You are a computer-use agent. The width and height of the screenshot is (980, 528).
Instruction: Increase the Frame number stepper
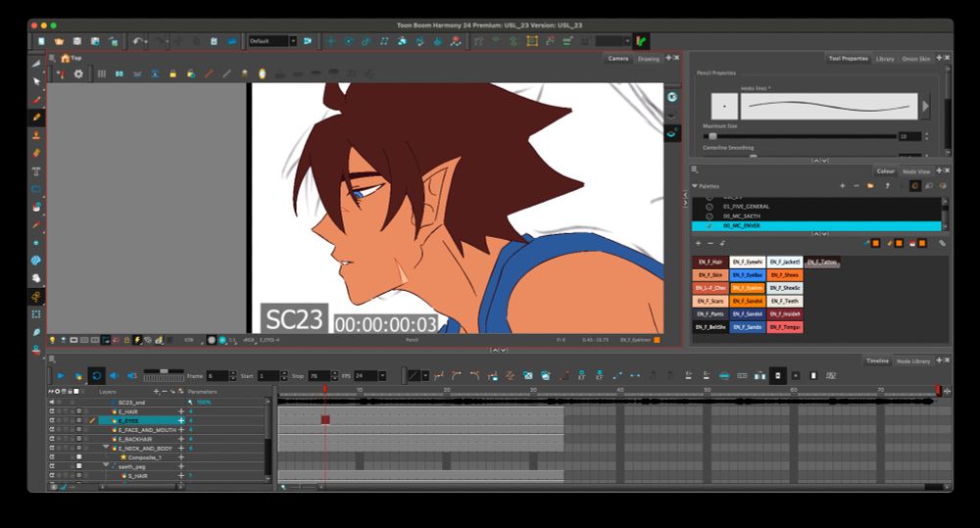click(x=233, y=373)
